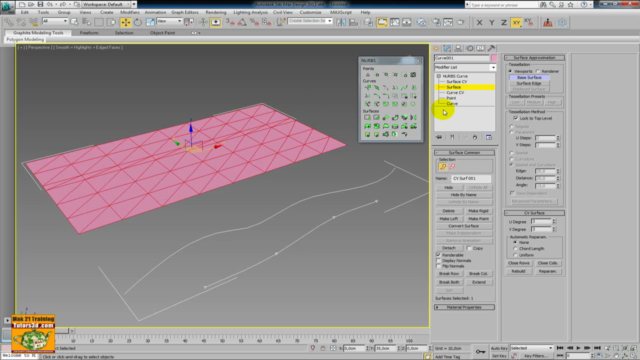Viewport: 640px width, 360px height.
Task: Collapse the CV Surface rollout
Action: [x=534, y=213]
